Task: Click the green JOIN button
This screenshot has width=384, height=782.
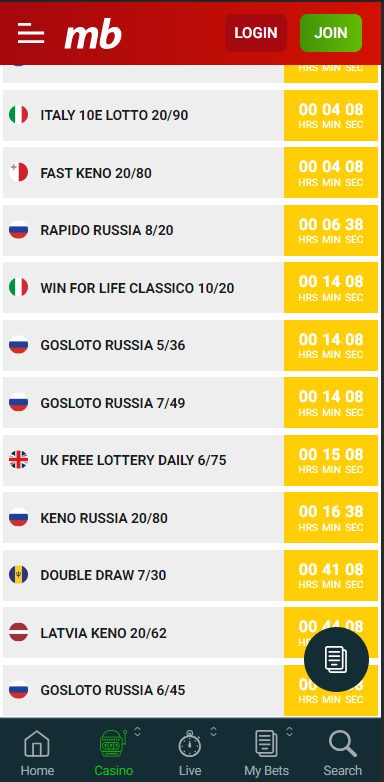Action: tap(331, 33)
